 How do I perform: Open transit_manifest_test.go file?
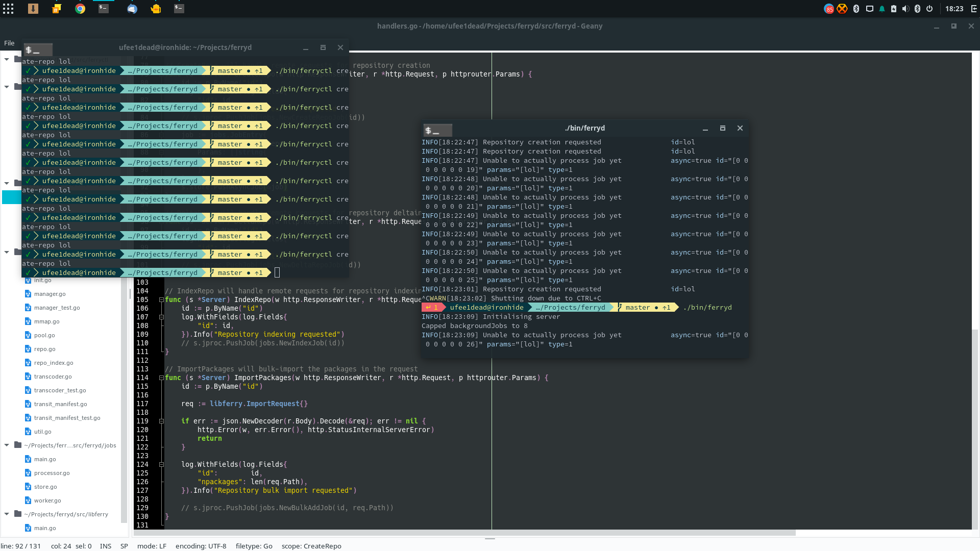click(67, 418)
